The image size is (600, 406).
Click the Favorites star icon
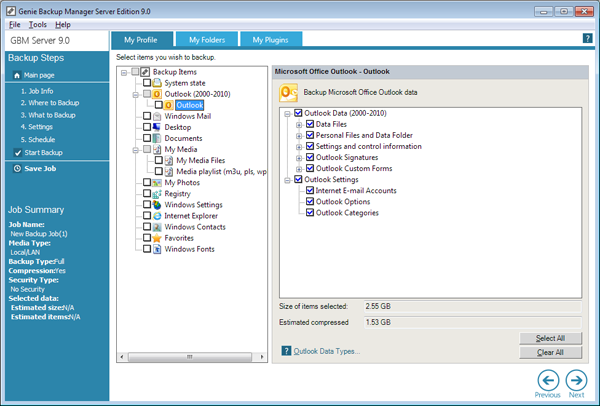point(157,238)
